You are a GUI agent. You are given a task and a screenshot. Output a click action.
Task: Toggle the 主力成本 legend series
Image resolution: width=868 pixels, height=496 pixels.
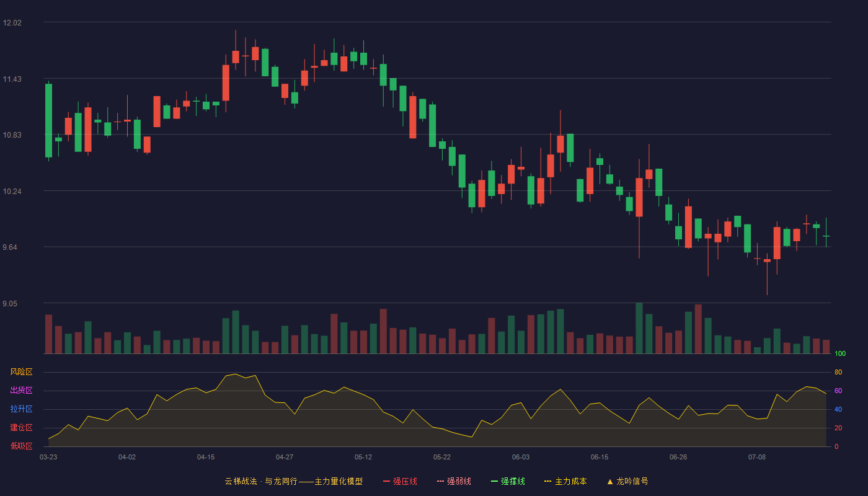click(x=565, y=481)
